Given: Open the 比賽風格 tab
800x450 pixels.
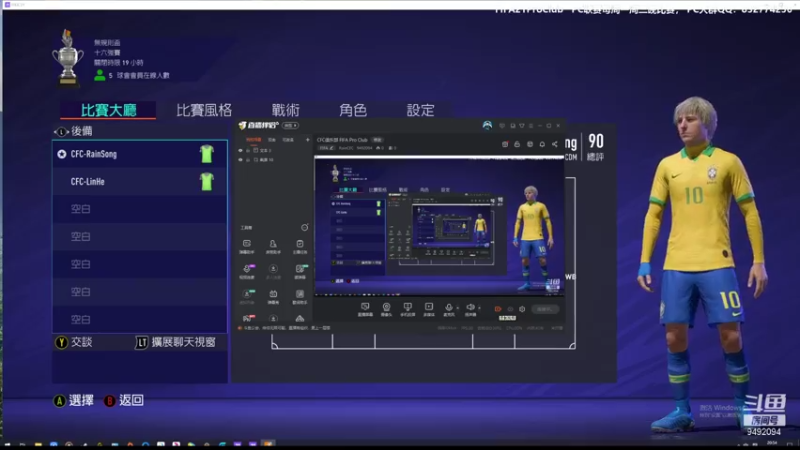Looking at the screenshot, I should click(204, 110).
